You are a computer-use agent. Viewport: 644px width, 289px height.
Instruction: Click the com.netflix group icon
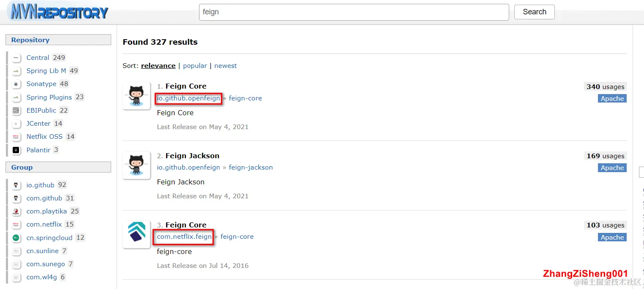tap(16, 224)
